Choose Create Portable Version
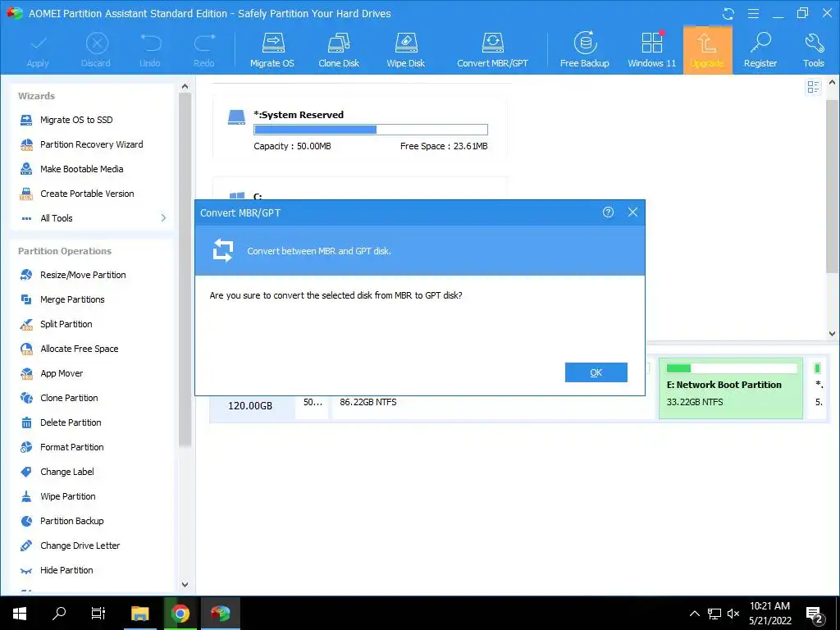 [87, 194]
